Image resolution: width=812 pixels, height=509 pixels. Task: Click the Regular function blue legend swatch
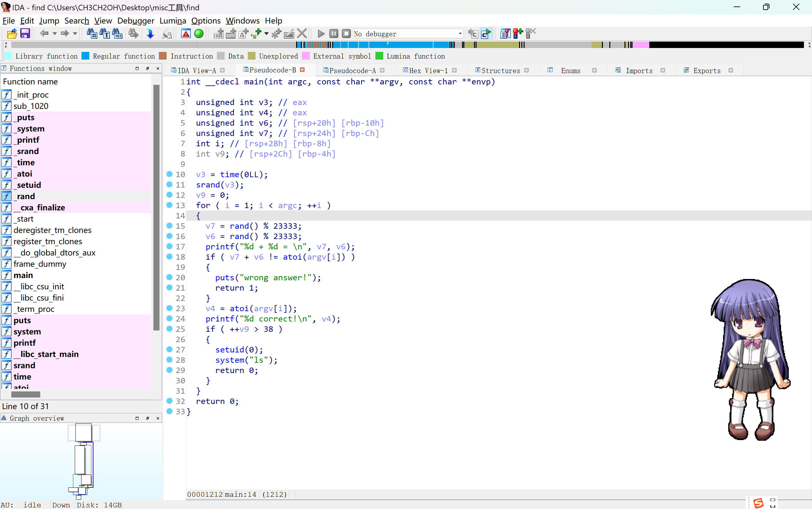85,56
